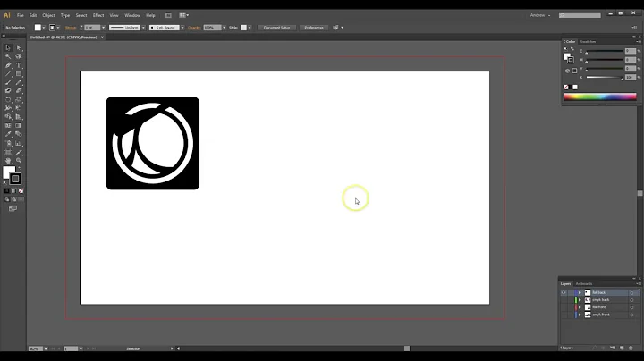
Task: Select the Perspective Grid tool
Action: 19,117
